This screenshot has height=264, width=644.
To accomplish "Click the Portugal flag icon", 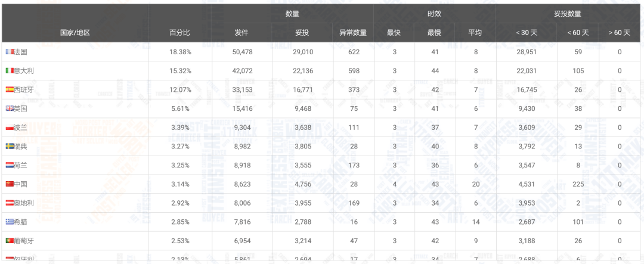I will pyautogui.click(x=10, y=241).
